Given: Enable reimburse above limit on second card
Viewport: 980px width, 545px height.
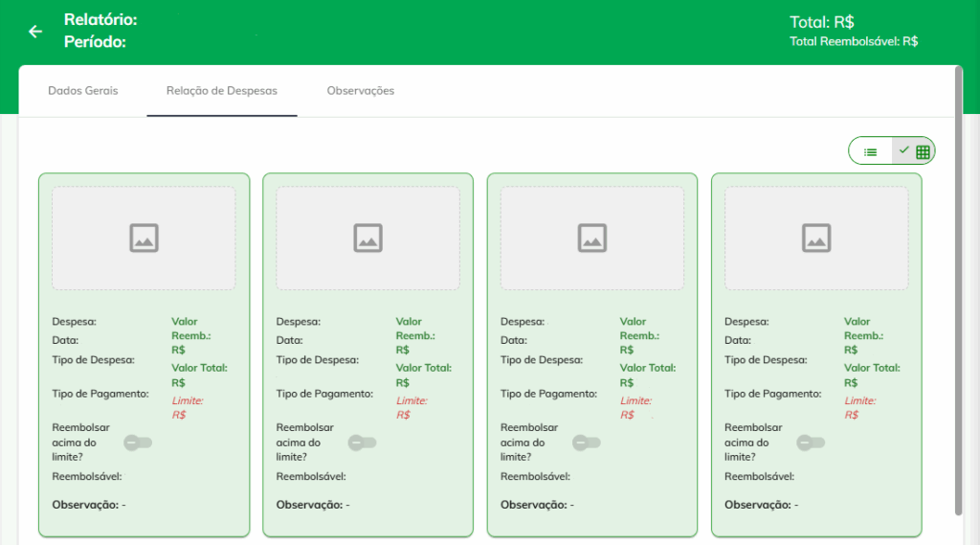Looking at the screenshot, I should point(363,443).
